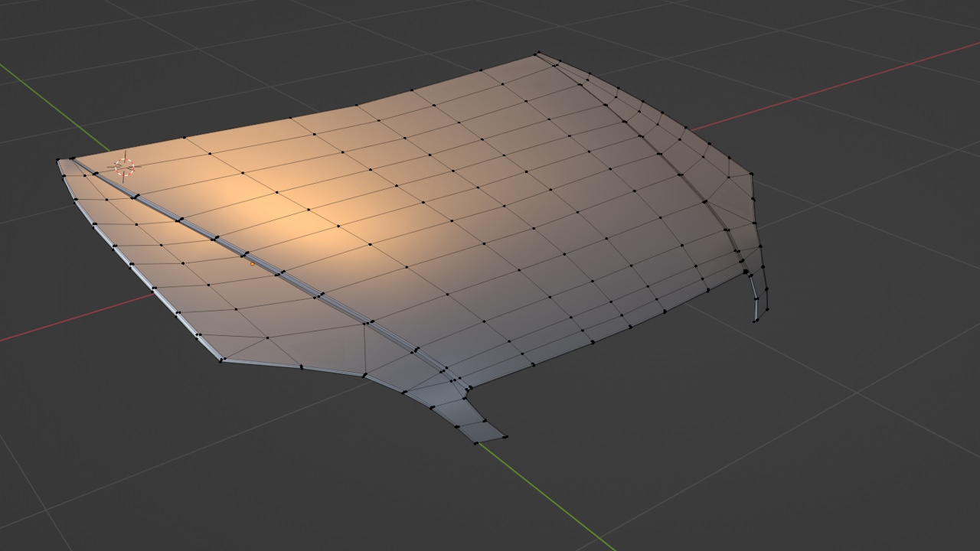Click the 3D cursor crosshair on the mesh
This screenshot has width=980, height=551.
click(124, 167)
